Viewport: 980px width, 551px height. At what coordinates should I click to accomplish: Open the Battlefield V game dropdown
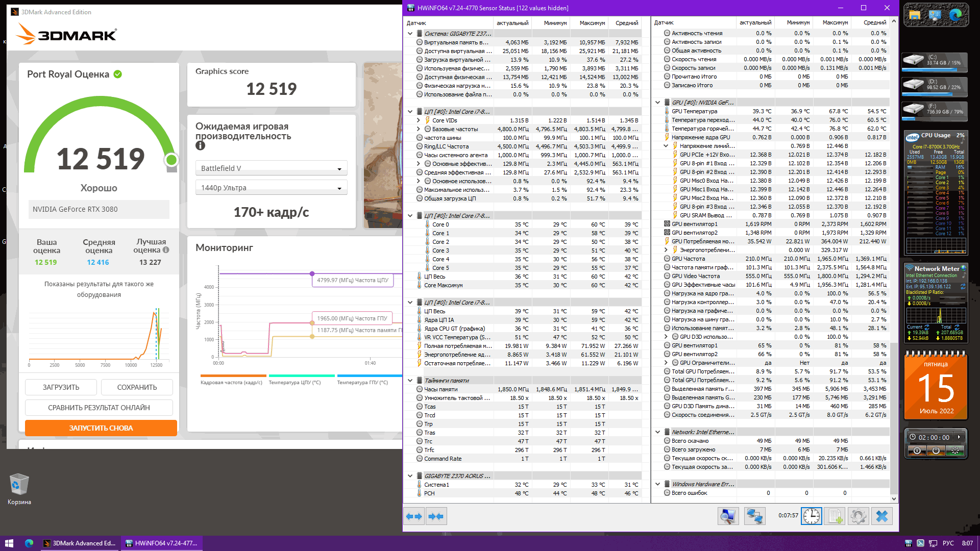[x=271, y=168]
